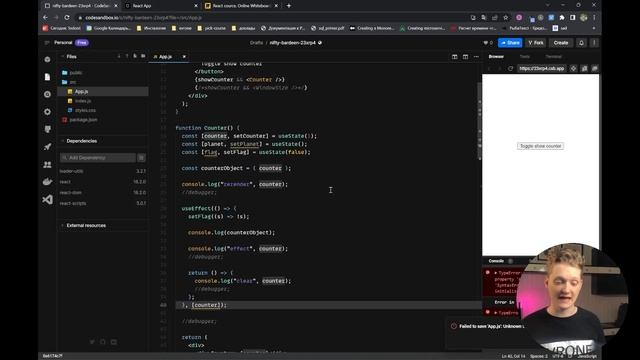Open the sandbox info icon atop the sidebar
Image resolution: width=640 pixels, height=360 pixels.
tap(47, 60)
